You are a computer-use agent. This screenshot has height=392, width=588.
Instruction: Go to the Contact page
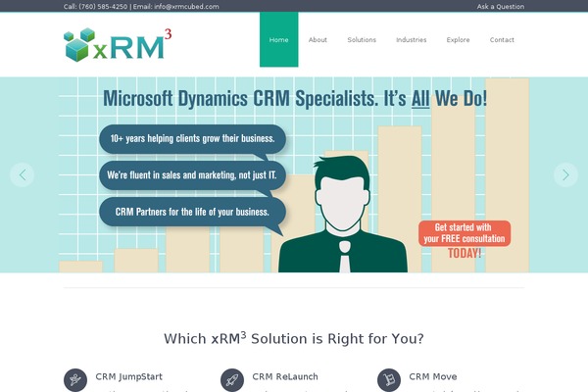coord(502,40)
